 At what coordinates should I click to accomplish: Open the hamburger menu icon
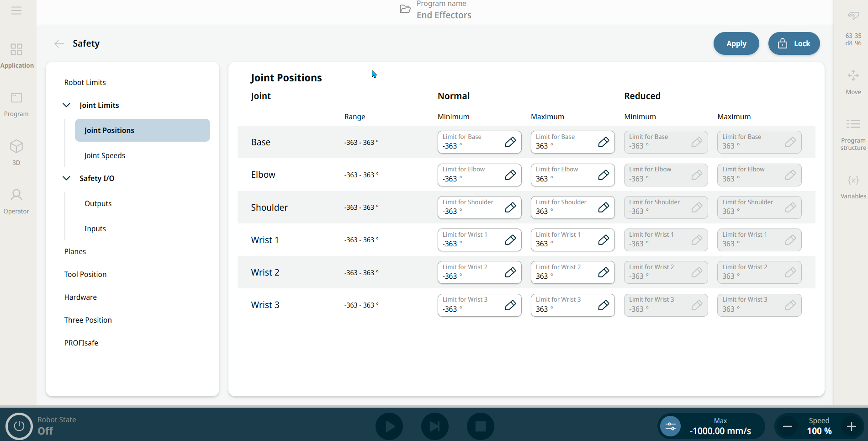point(16,11)
